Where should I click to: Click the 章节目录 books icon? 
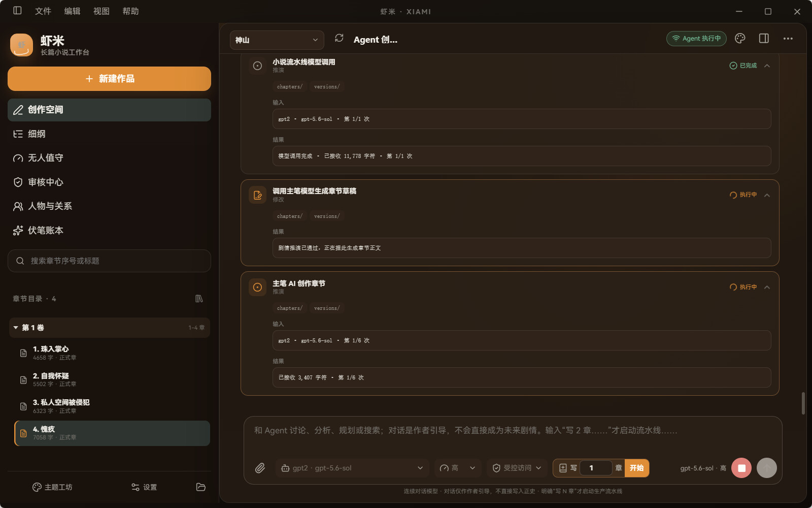pos(199,299)
